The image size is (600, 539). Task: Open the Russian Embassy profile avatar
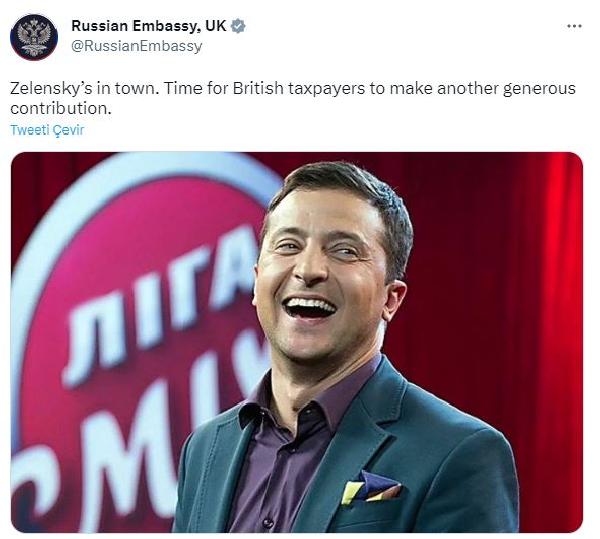click(34, 36)
